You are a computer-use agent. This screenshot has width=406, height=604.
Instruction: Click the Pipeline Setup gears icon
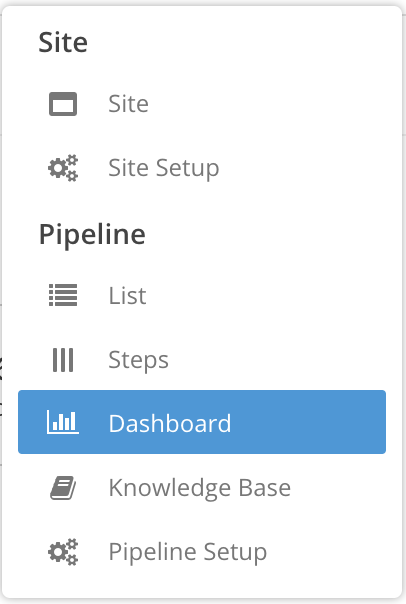(x=63, y=552)
